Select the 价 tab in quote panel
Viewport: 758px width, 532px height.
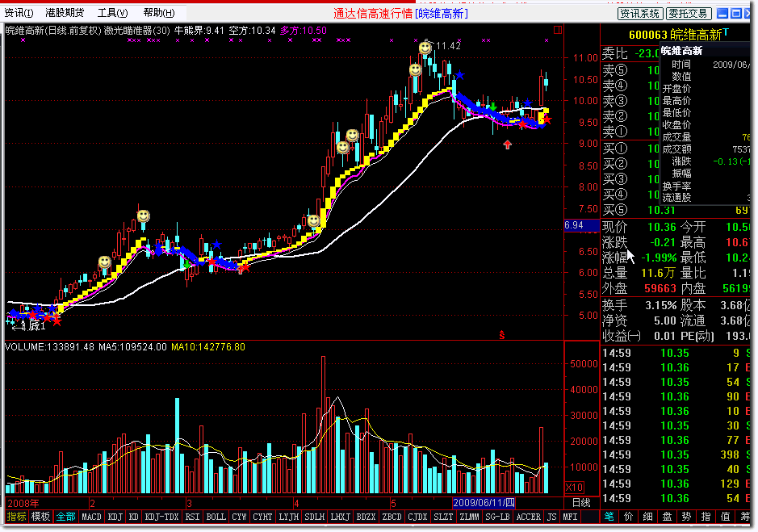tap(629, 517)
